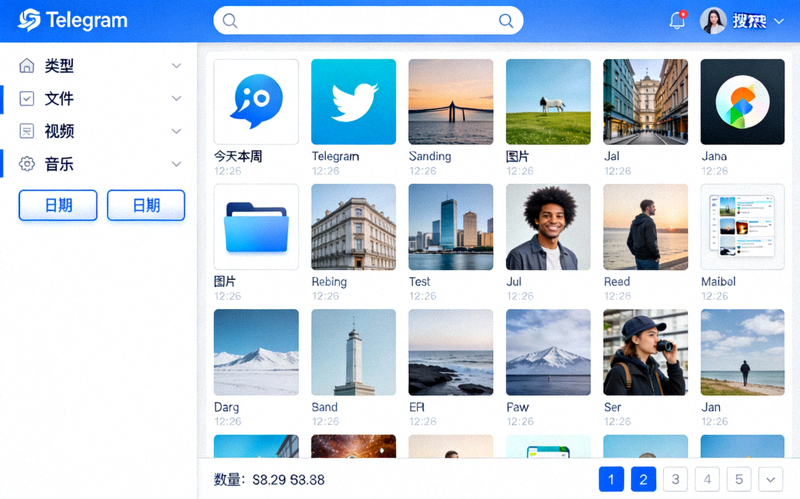The image size is (800, 499).
Task: Click the first 日期 button on left
Action: [x=58, y=205]
